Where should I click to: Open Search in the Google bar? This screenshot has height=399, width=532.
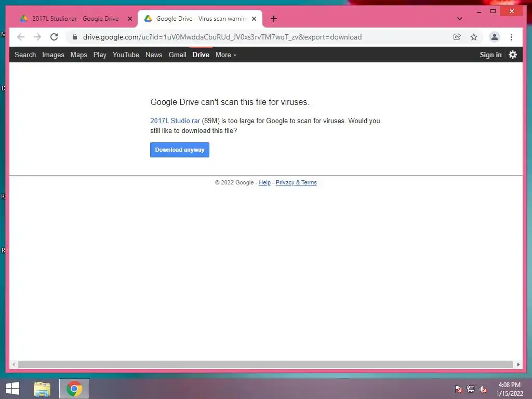coord(25,55)
